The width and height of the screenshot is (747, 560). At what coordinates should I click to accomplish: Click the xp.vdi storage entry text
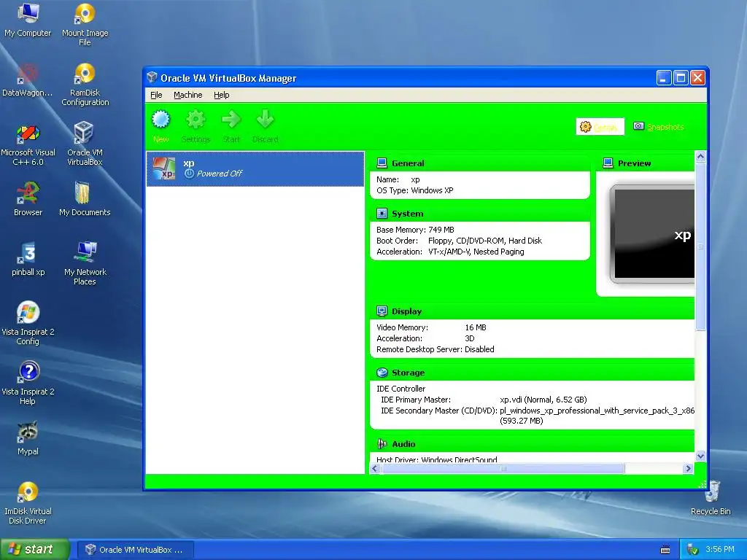(x=543, y=400)
